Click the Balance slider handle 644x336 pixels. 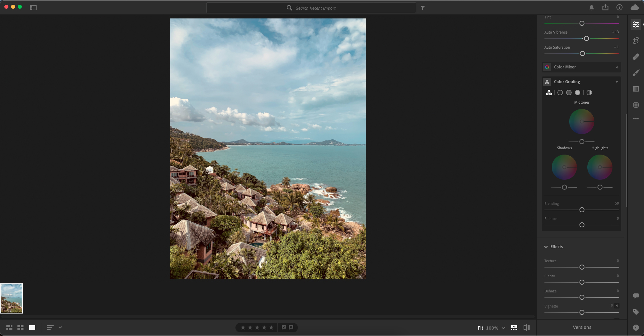click(582, 225)
